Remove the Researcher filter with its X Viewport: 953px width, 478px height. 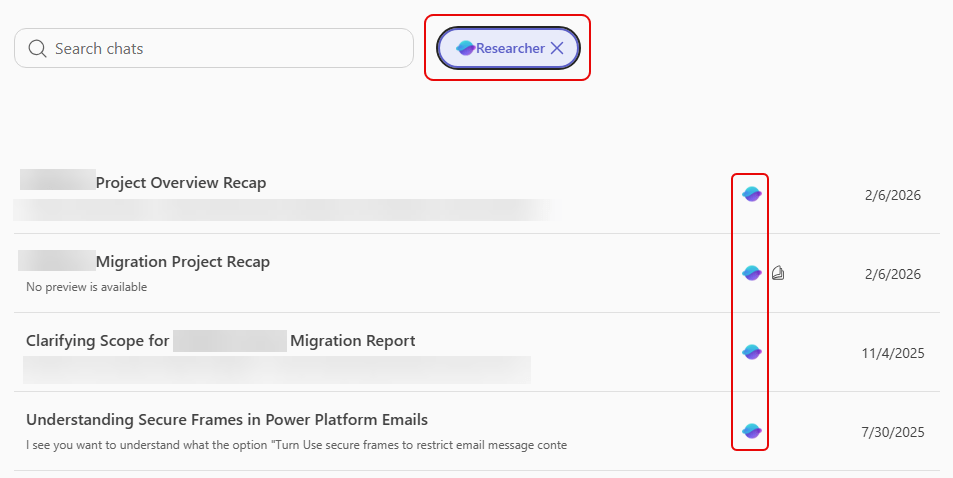click(x=558, y=48)
